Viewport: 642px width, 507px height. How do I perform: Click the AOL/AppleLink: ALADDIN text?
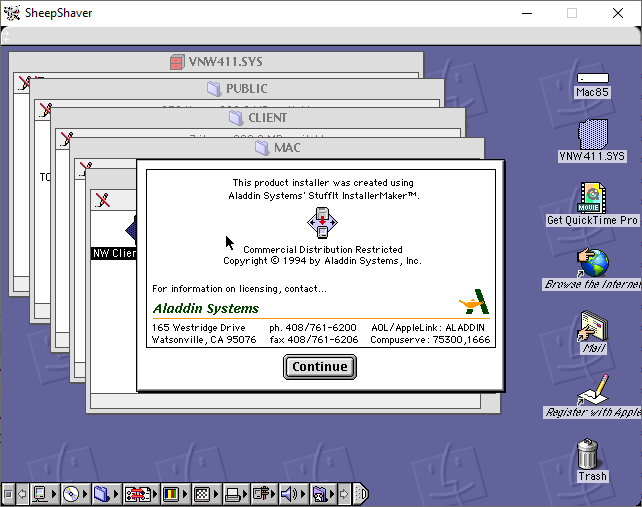(x=428, y=328)
